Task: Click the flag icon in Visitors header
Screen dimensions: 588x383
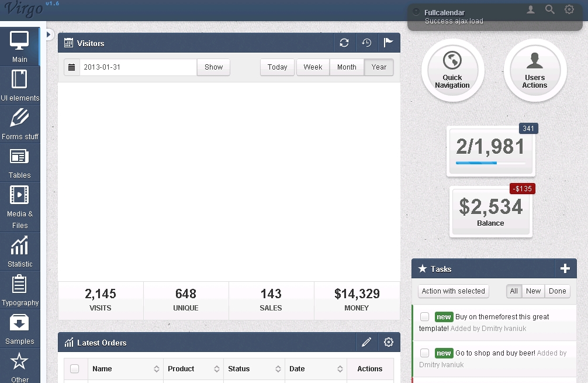Action: point(388,43)
